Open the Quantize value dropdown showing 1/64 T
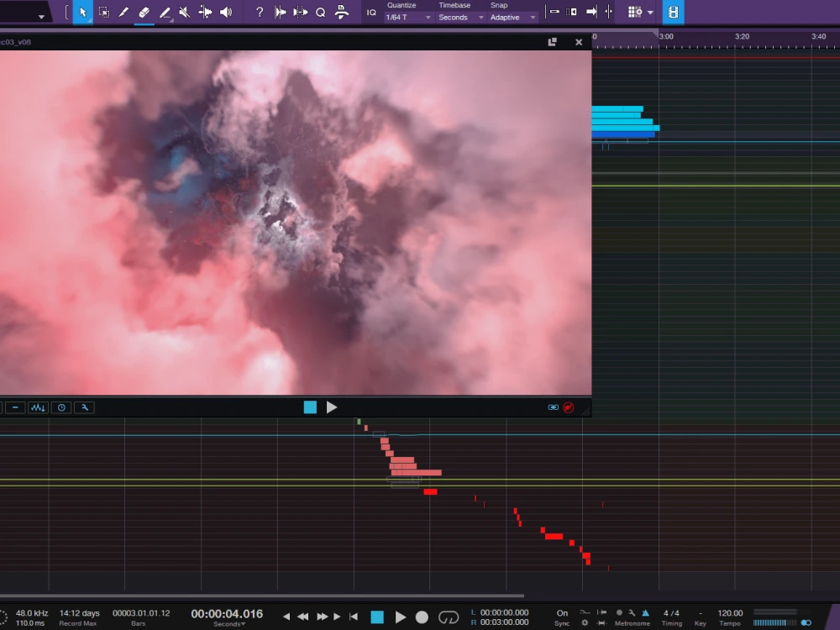Image resolution: width=840 pixels, height=630 pixels. 408,18
